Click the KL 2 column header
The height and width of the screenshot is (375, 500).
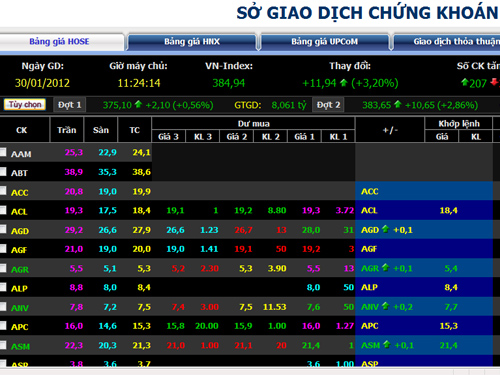coord(271,137)
